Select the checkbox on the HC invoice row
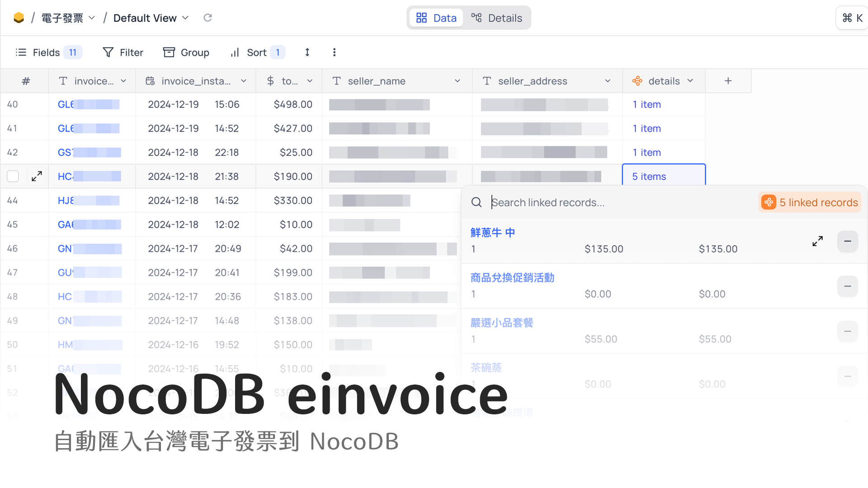Viewport: 868px width, 488px height. tap(13, 176)
